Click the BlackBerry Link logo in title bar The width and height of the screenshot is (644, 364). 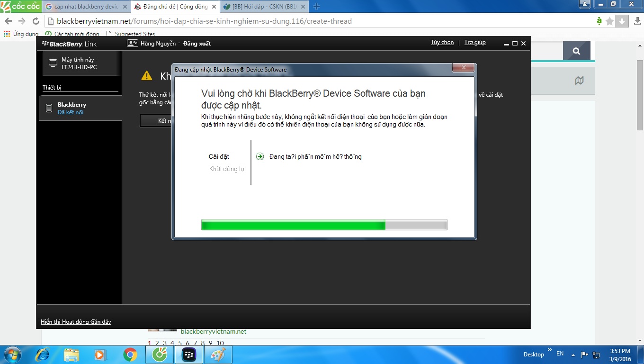(69, 44)
